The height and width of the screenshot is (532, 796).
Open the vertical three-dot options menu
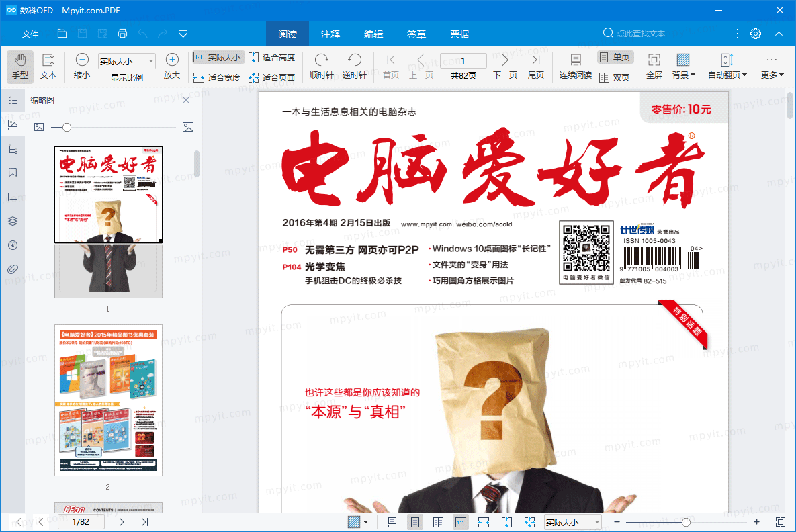737,34
